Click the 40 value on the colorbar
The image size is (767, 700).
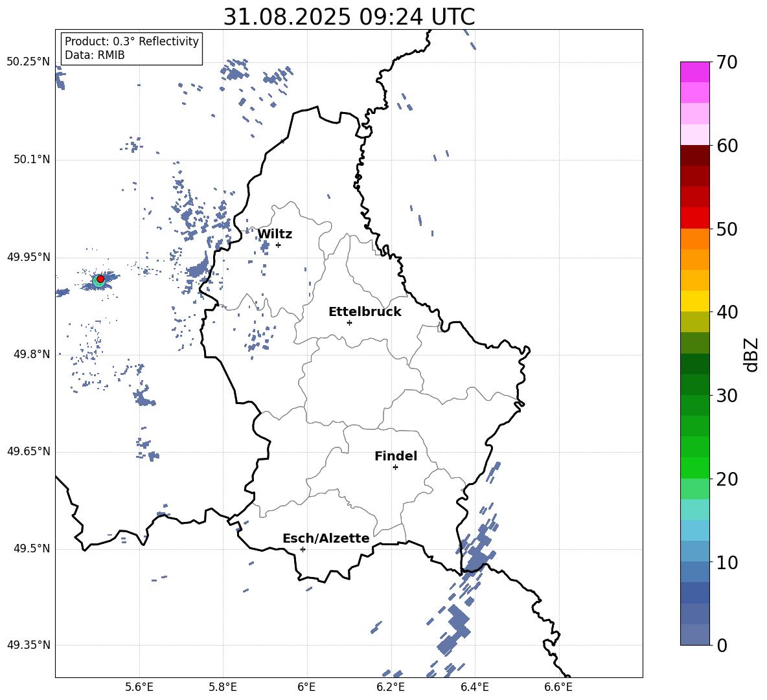point(727,312)
